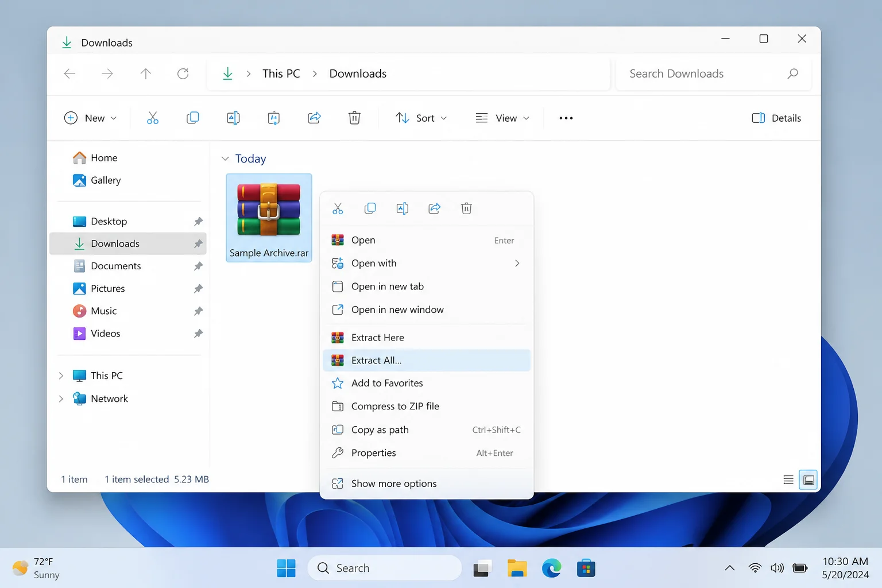Click Downloads breadcrumb in address bar
This screenshot has height=588, width=882.
358,73
